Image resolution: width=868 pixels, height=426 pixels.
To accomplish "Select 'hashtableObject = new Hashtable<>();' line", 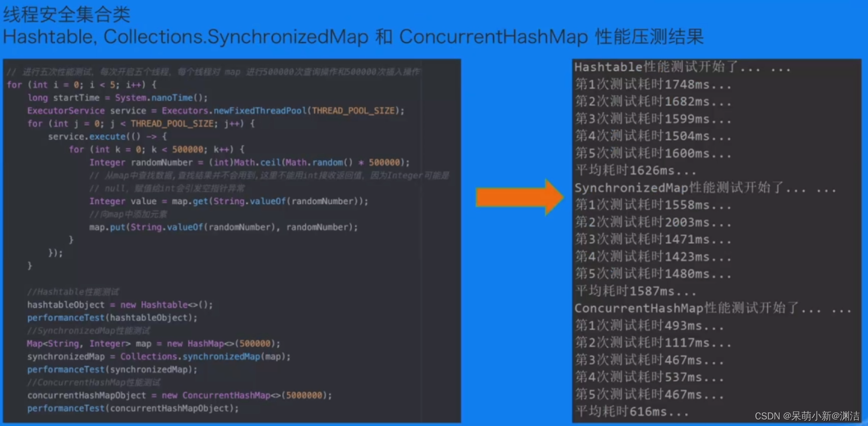I will click(120, 305).
